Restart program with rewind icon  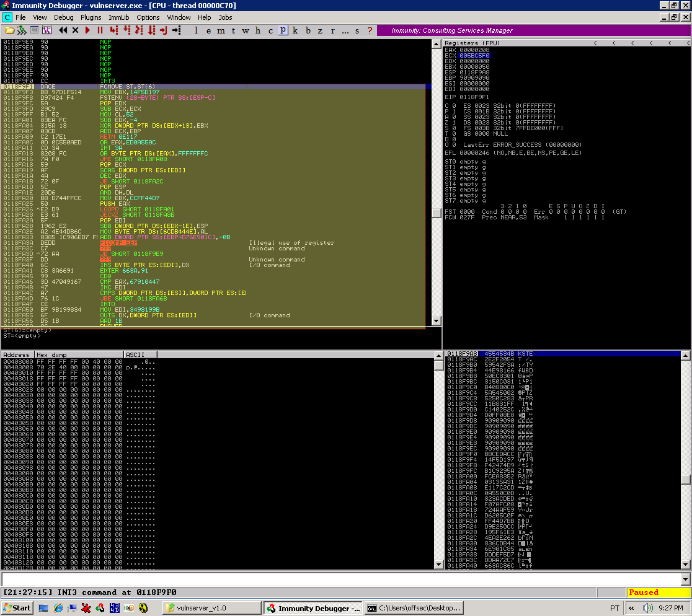pos(63,30)
